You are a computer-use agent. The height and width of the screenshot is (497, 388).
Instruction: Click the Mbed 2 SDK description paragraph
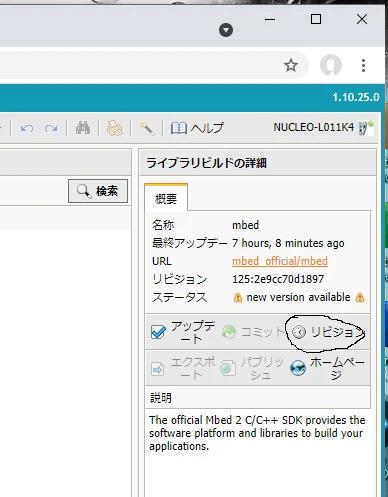pyautogui.click(x=257, y=433)
